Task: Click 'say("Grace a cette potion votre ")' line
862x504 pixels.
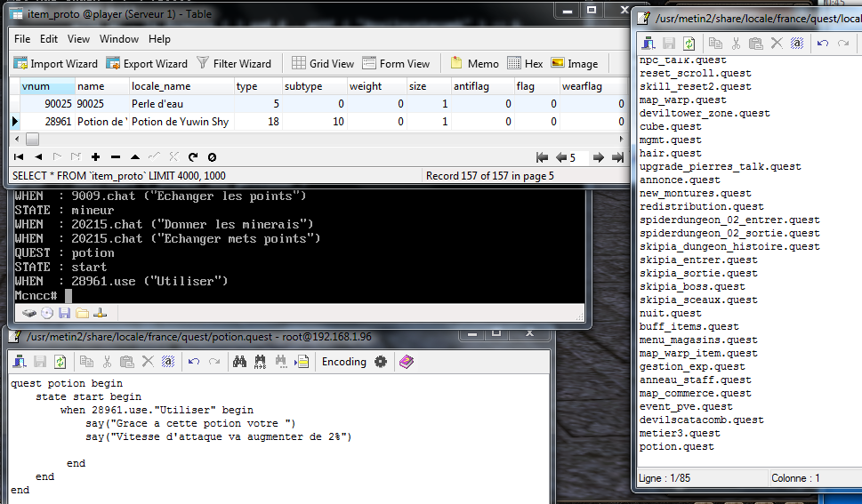Action: 190,424
